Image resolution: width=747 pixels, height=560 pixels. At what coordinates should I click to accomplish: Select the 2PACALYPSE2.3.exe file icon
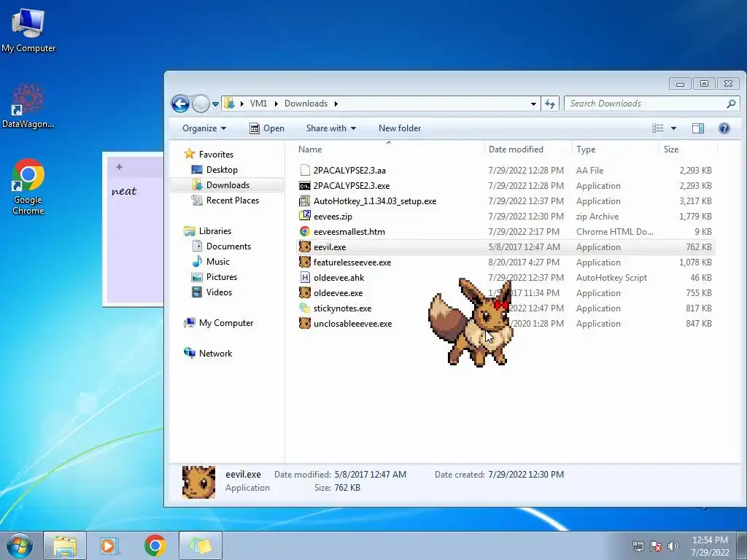(305, 186)
